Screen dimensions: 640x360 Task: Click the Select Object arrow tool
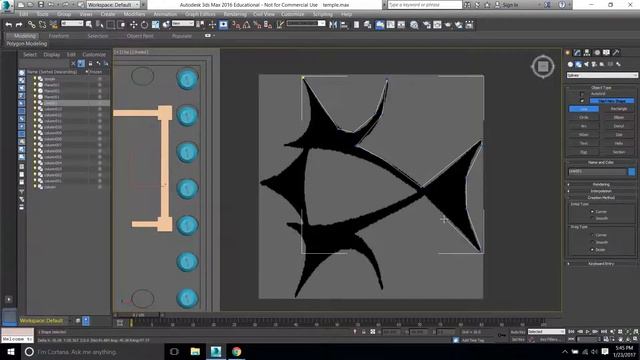89,25
